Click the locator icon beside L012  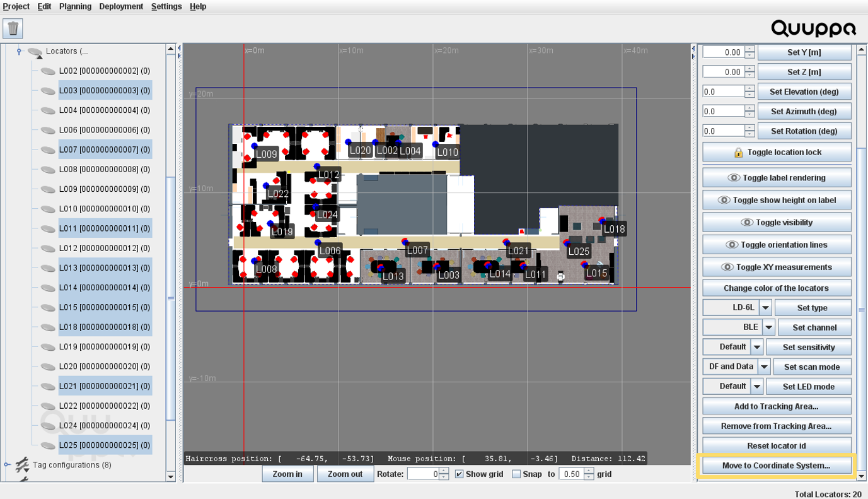click(48, 249)
